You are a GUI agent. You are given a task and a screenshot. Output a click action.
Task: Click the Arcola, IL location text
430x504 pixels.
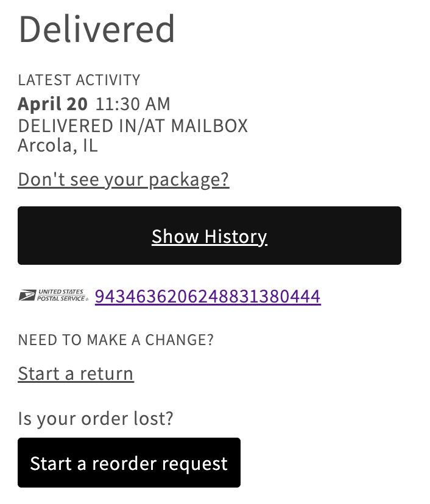coord(58,146)
